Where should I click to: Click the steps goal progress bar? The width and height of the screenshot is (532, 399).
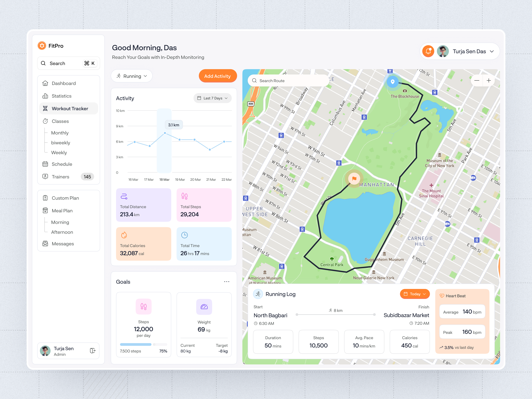[144, 344]
